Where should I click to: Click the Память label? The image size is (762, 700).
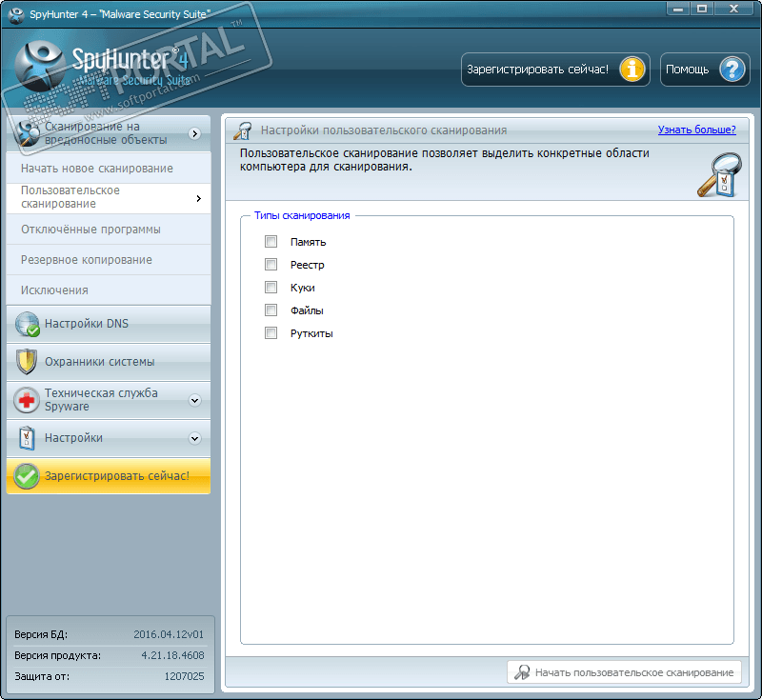tap(308, 242)
